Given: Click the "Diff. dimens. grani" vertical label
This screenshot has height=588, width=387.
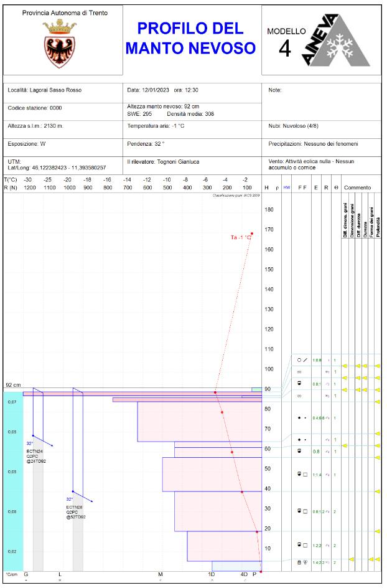Looking at the screenshot, I should 345,220.
